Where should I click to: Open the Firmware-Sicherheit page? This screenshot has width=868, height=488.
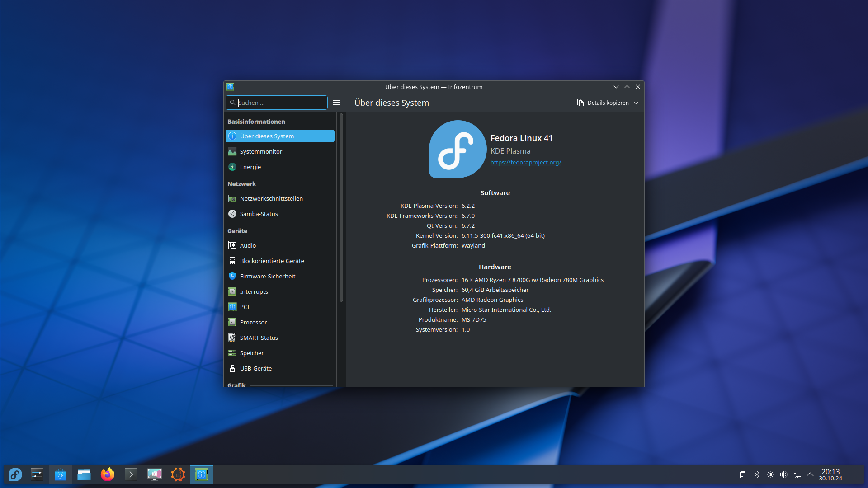point(280,276)
